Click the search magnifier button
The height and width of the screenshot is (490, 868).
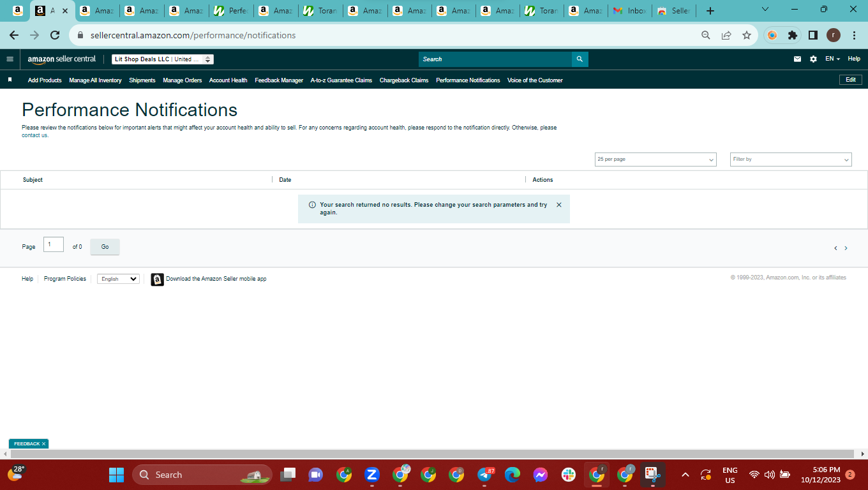click(580, 59)
